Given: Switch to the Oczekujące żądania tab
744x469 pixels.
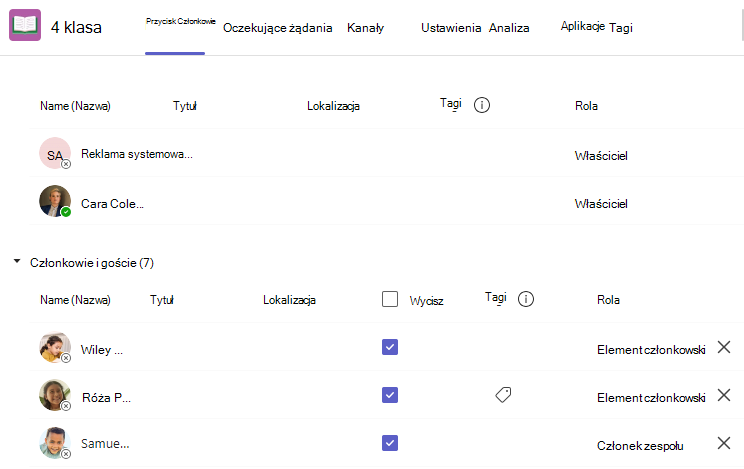Looking at the screenshot, I should 278,28.
